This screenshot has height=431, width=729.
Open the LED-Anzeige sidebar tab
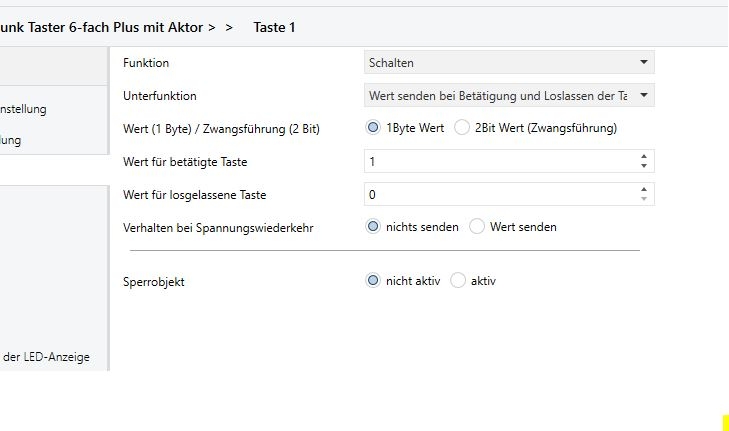click(52, 357)
